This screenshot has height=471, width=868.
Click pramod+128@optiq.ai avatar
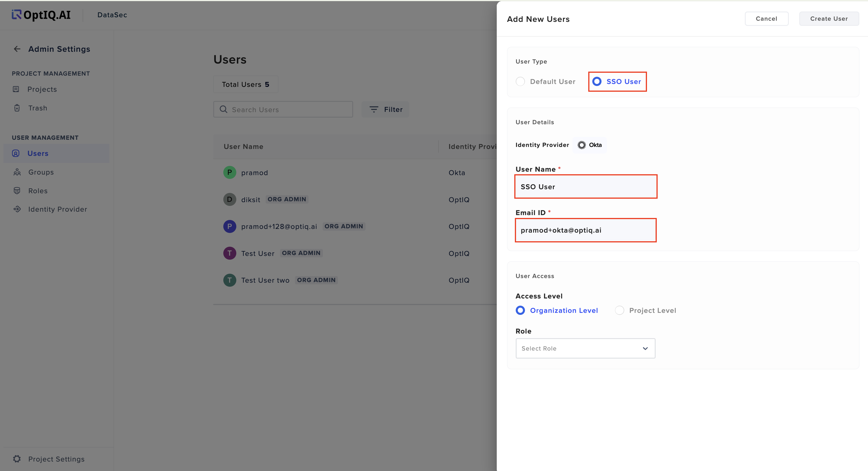[229, 226]
